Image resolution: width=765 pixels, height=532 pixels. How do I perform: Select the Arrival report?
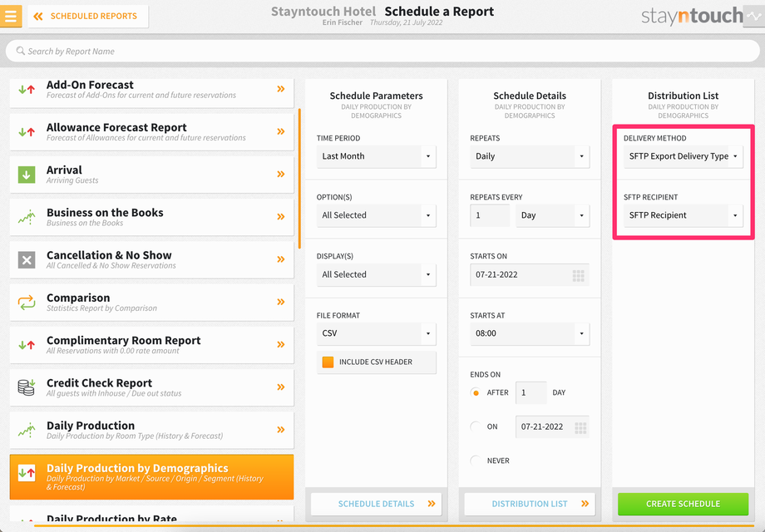point(151,174)
